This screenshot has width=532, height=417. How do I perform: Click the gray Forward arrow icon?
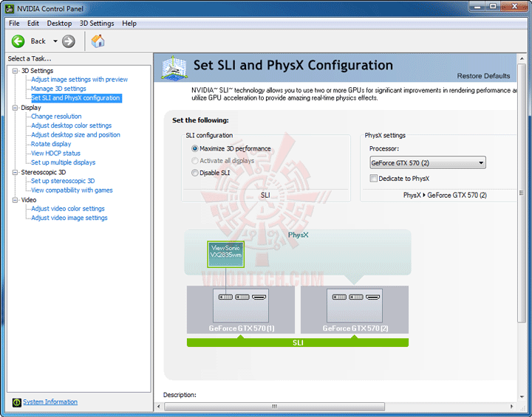click(69, 41)
